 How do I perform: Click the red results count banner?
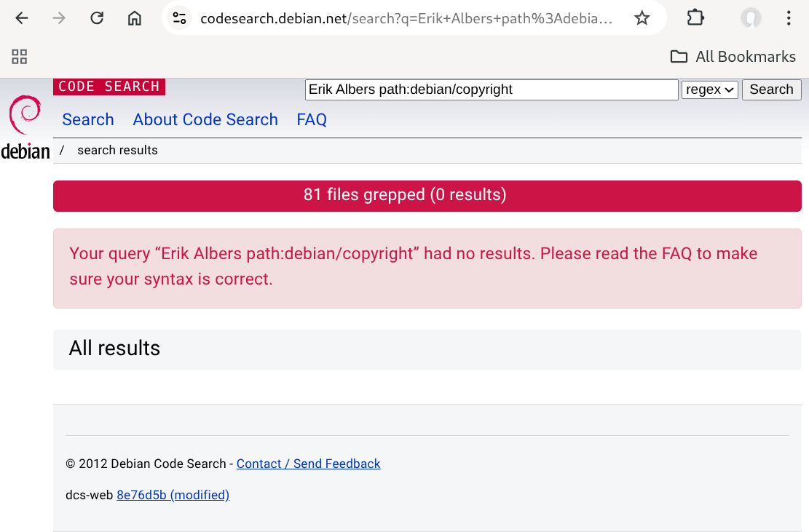pos(427,195)
